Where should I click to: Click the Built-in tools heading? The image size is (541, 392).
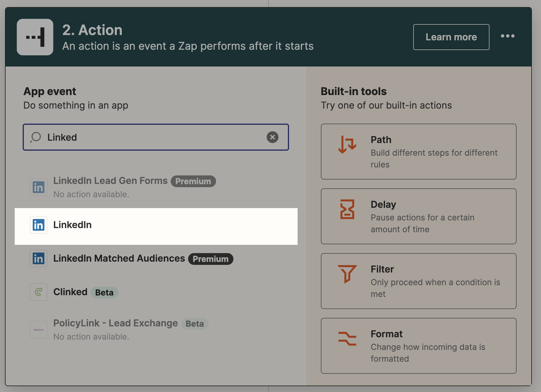[354, 91]
